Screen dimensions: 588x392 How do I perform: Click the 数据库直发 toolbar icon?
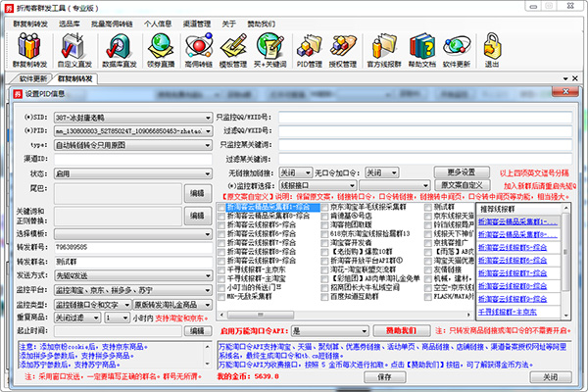(117, 45)
